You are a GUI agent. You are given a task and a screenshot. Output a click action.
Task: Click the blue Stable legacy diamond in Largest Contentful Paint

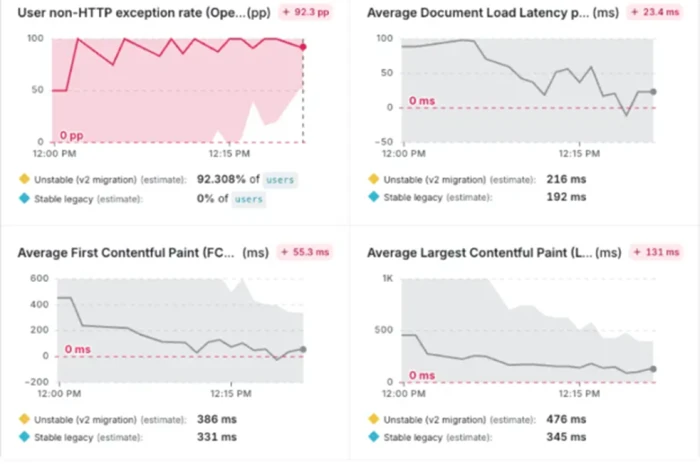[x=374, y=436]
